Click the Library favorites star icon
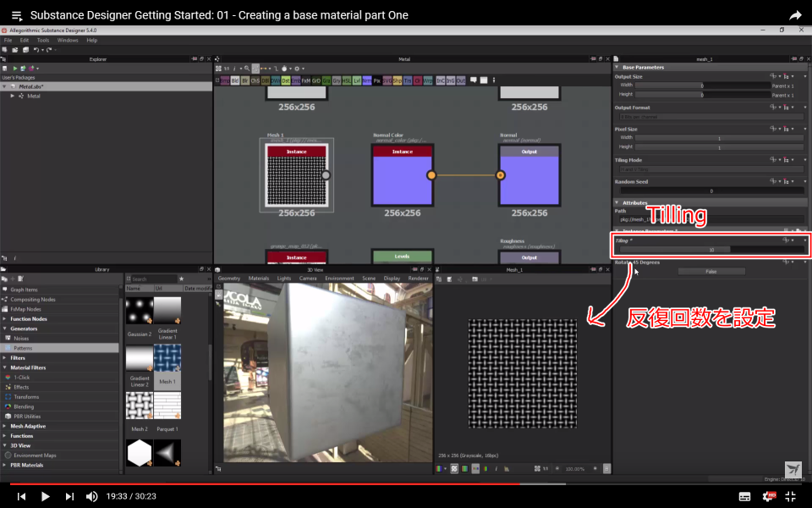The width and height of the screenshot is (812, 508). pos(181,279)
